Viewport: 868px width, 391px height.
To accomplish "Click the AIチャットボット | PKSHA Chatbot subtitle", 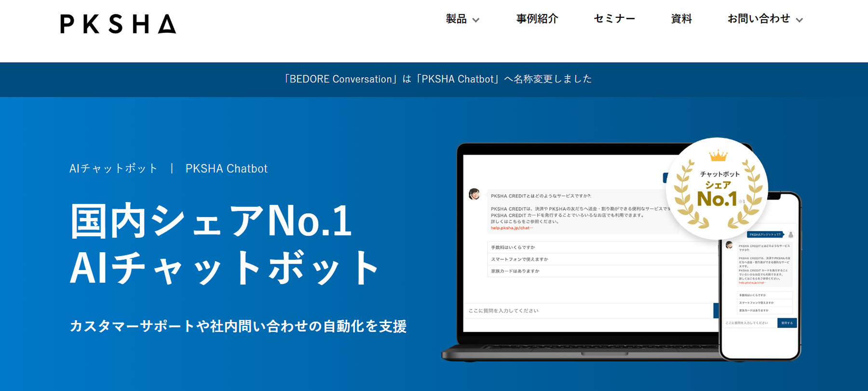I will click(168, 168).
